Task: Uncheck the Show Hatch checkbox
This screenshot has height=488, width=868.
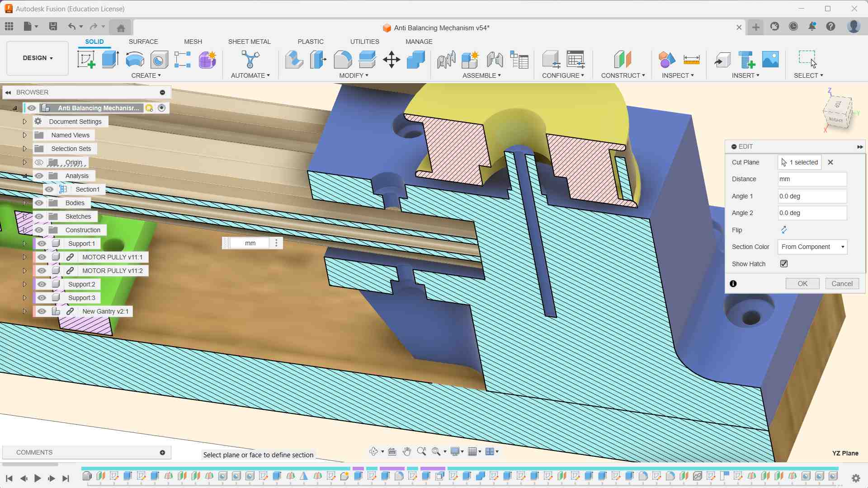Action: pos(784,264)
